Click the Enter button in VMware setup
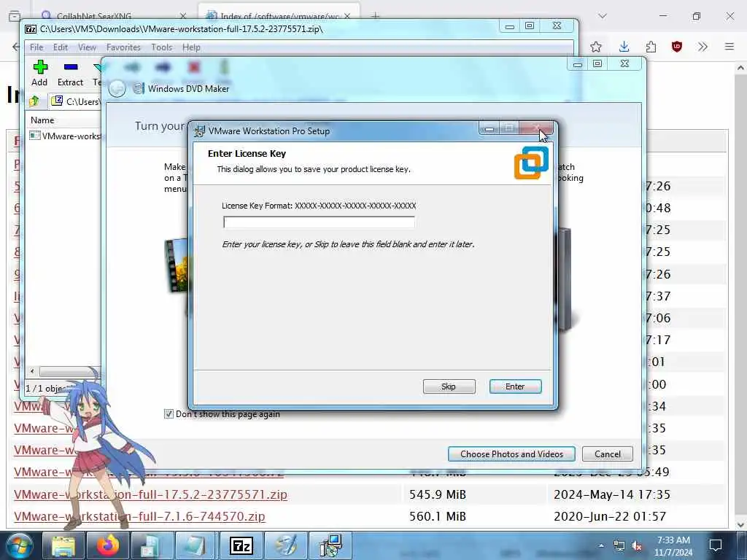 pyautogui.click(x=515, y=386)
